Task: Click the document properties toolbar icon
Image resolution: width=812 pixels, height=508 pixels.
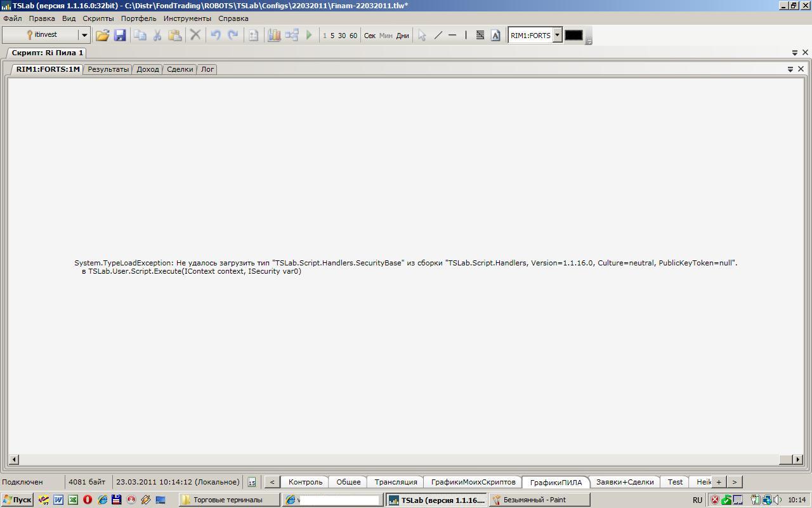Action: coord(253,36)
